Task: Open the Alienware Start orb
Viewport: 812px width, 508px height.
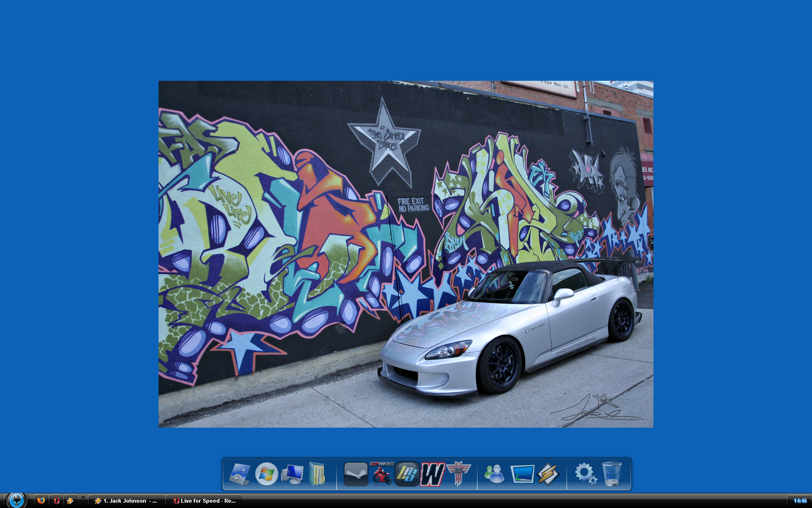Action: (16, 500)
